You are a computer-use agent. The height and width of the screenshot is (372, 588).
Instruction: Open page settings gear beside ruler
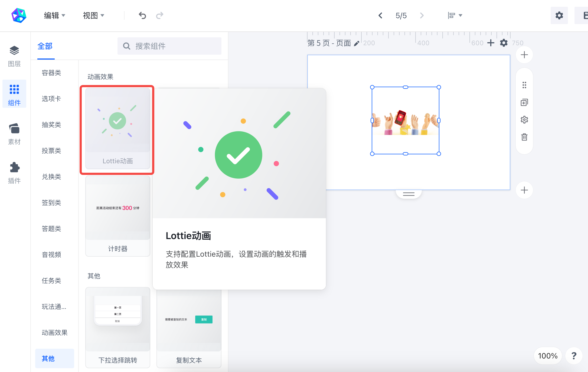tap(504, 43)
